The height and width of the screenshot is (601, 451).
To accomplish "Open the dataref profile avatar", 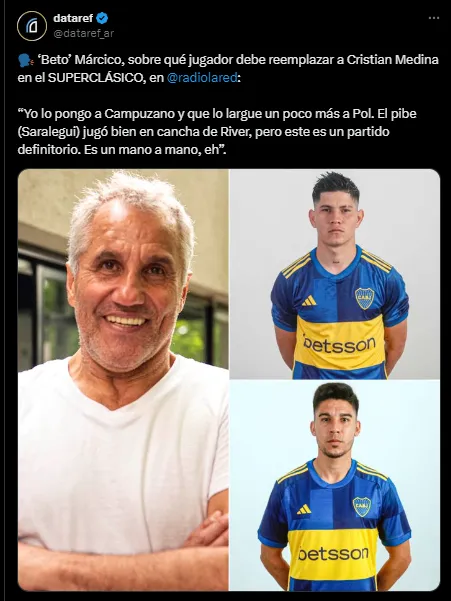I will 32,26.
